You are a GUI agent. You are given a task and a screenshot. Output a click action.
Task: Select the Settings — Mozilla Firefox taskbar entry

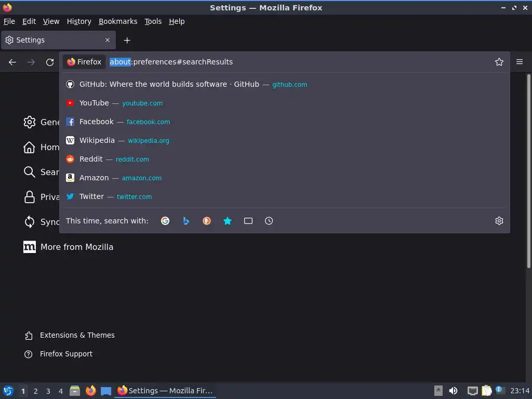[165, 391]
